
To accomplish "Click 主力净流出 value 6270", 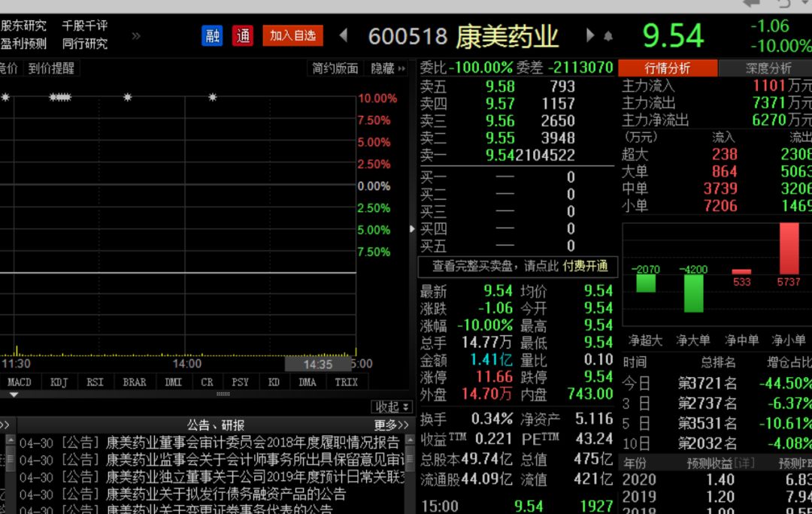I will tap(768, 120).
